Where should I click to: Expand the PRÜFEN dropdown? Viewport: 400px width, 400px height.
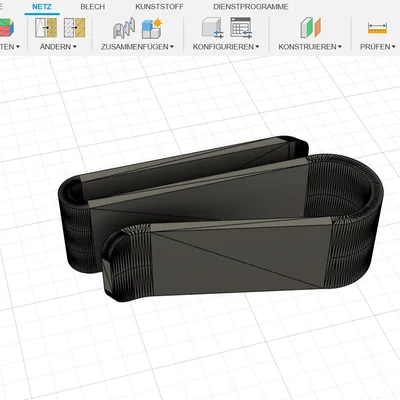point(378,47)
